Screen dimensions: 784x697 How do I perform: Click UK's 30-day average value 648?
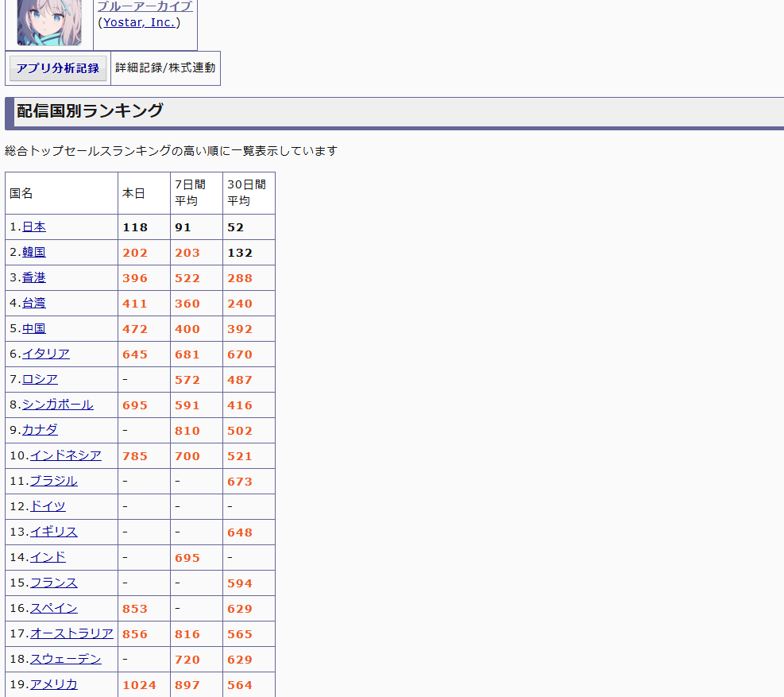(x=240, y=532)
